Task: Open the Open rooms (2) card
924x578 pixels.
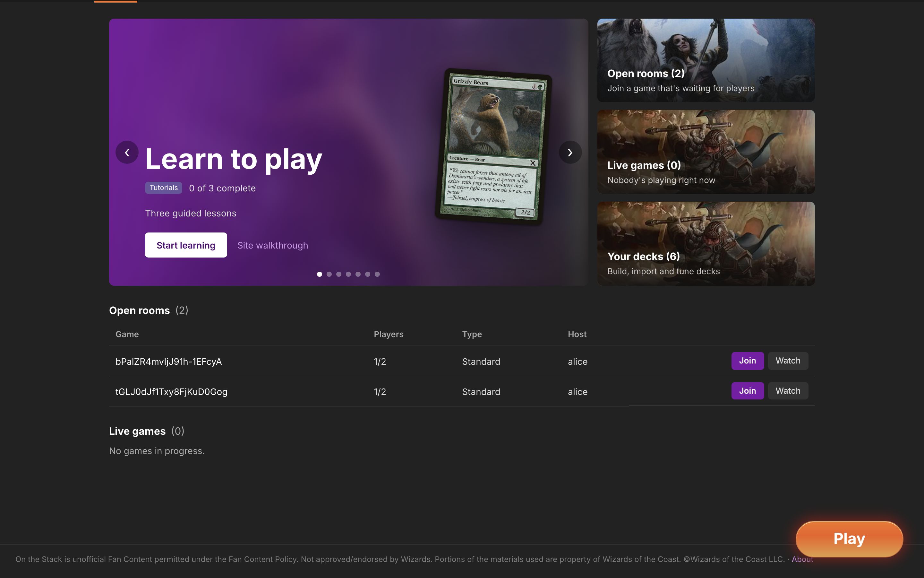Action: [x=706, y=60]
